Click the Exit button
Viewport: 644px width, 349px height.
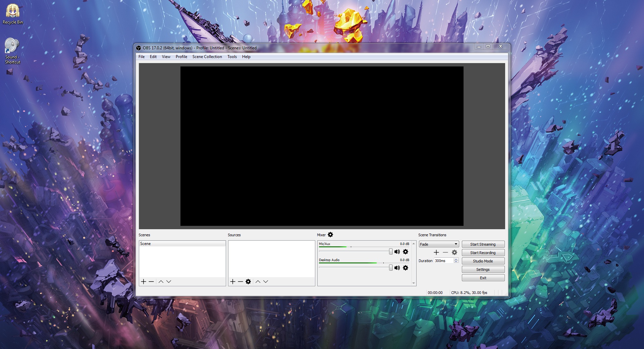pyautogui.click(x=483, y=278)
